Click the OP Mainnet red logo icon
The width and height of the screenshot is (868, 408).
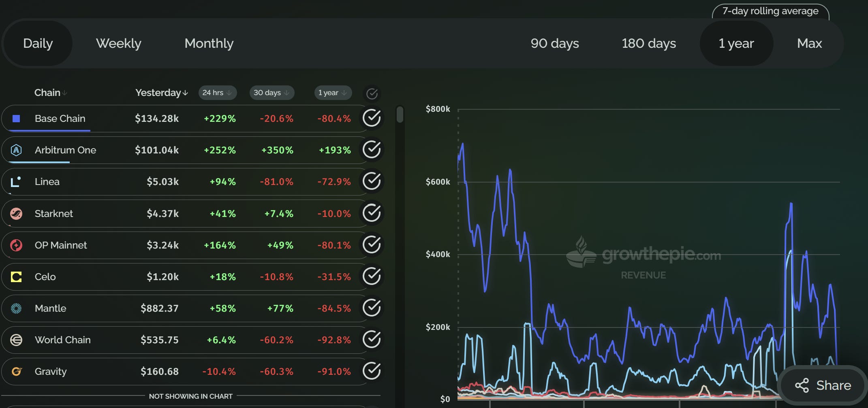[x=16, y=245]
